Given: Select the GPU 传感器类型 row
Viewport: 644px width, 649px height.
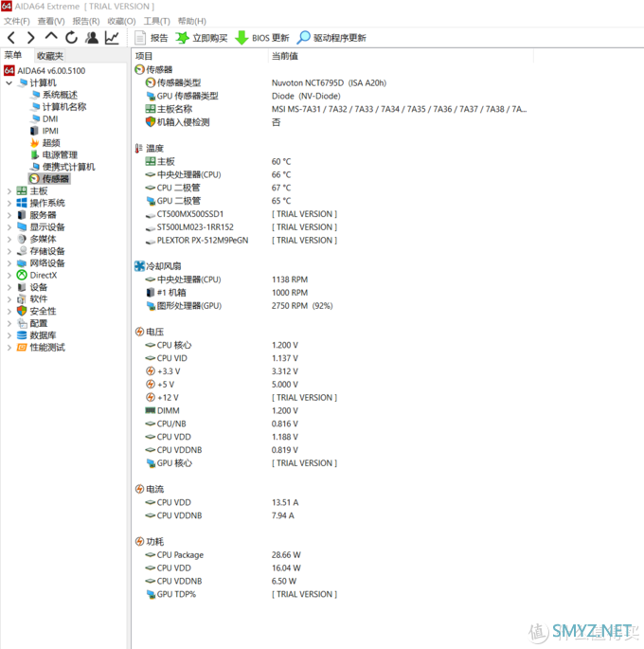Looking at the screenshot, I should pyautogui.click(x=242, y=96).
